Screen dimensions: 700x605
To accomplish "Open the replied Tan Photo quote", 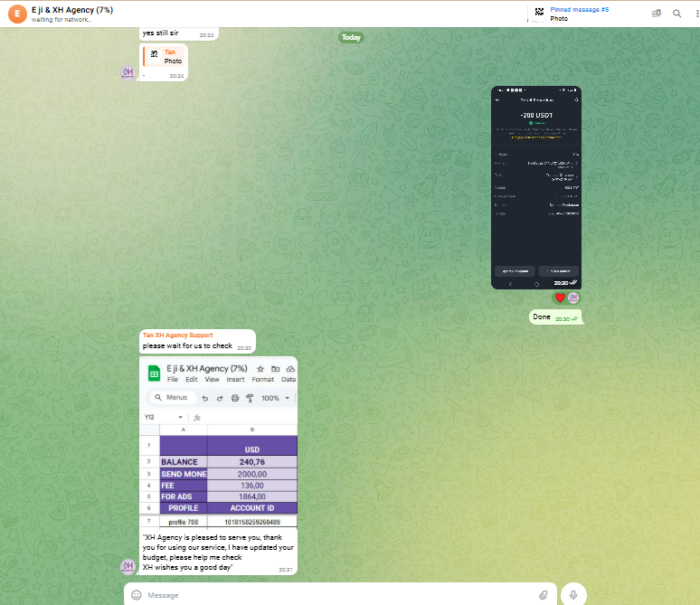I will point(166,57).
